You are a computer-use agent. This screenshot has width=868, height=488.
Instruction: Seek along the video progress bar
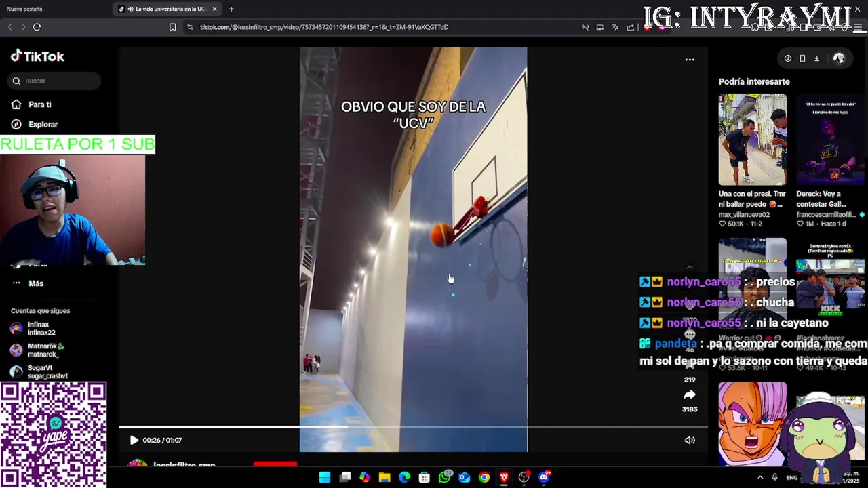coord(413,427)
